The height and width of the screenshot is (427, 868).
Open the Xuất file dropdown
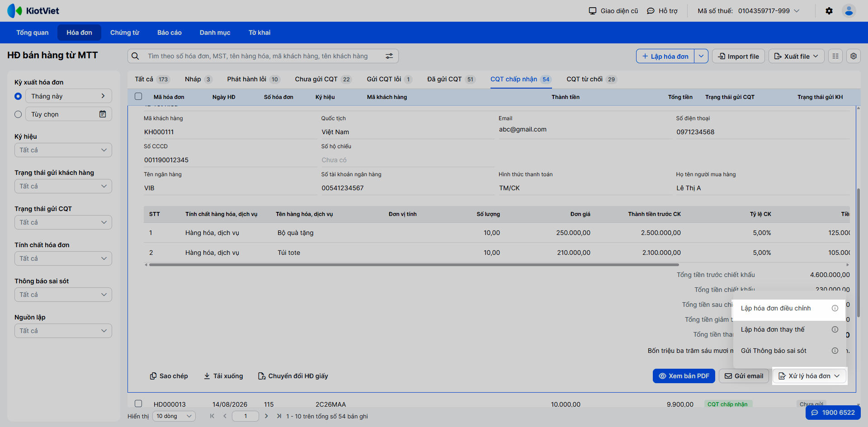[796, 56]
